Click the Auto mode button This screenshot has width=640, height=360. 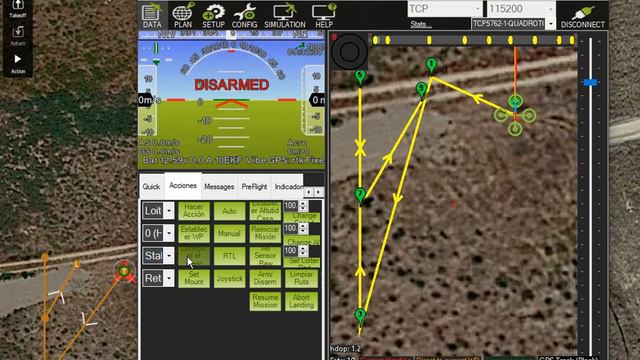click(229, 211)
